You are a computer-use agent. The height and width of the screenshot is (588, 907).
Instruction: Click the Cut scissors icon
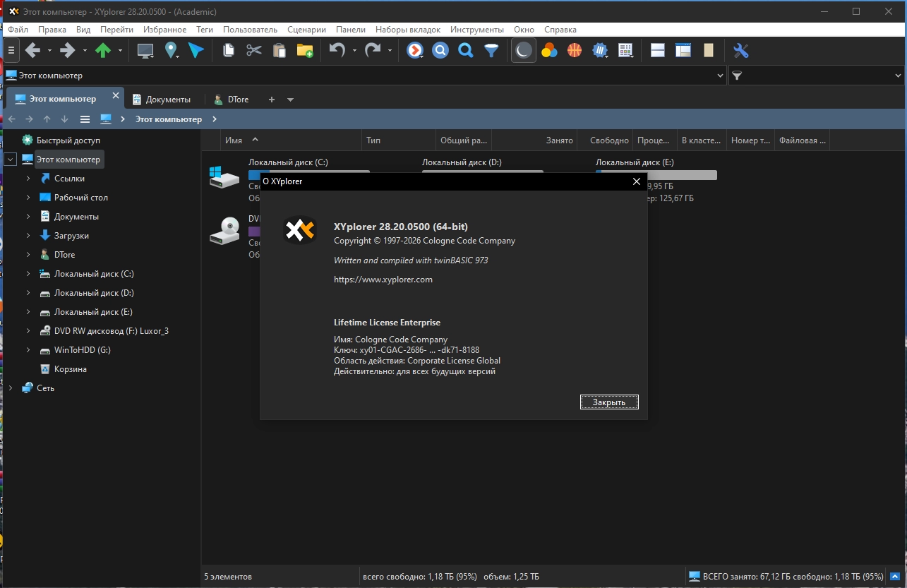tap(254, 51)
